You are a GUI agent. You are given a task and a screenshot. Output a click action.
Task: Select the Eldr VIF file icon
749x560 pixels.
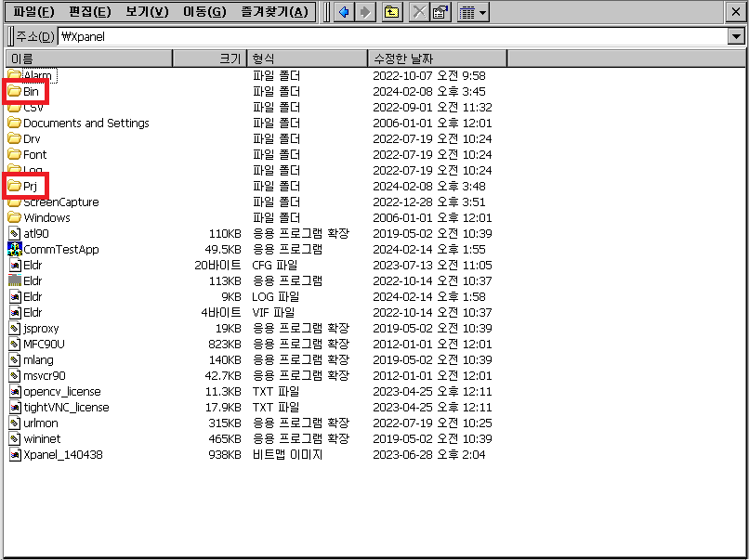coord(15,312)
